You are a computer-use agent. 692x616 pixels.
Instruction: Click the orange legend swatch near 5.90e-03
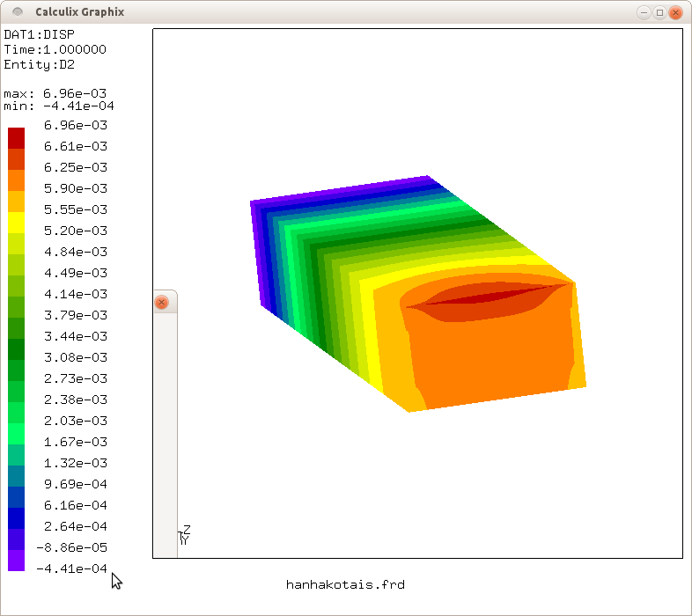(x=17, y=180)
